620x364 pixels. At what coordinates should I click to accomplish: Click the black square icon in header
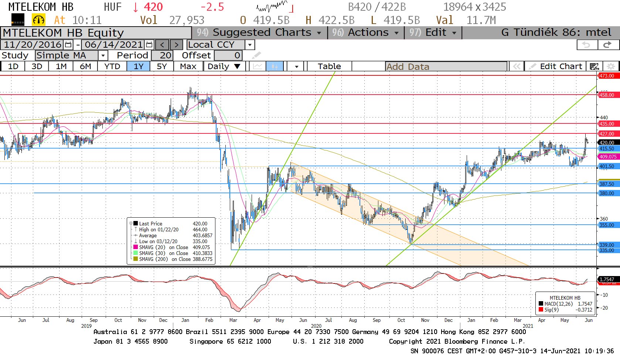click(x=18, y=19)
